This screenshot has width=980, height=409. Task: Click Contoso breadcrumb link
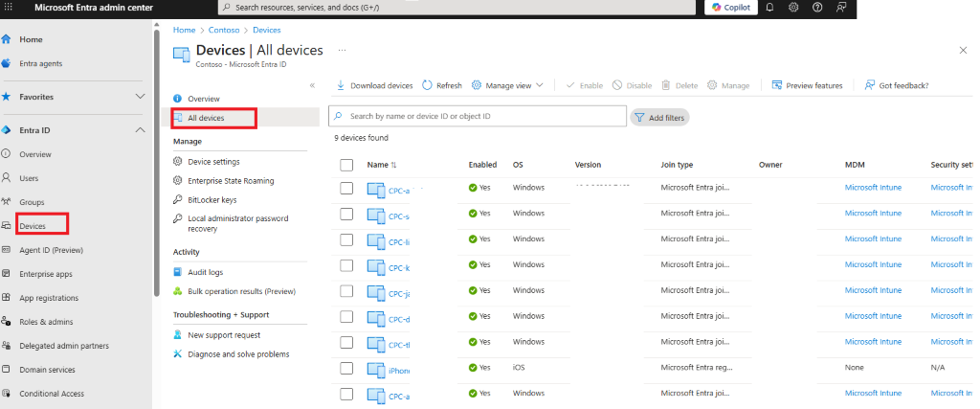[x=223, y=30]
